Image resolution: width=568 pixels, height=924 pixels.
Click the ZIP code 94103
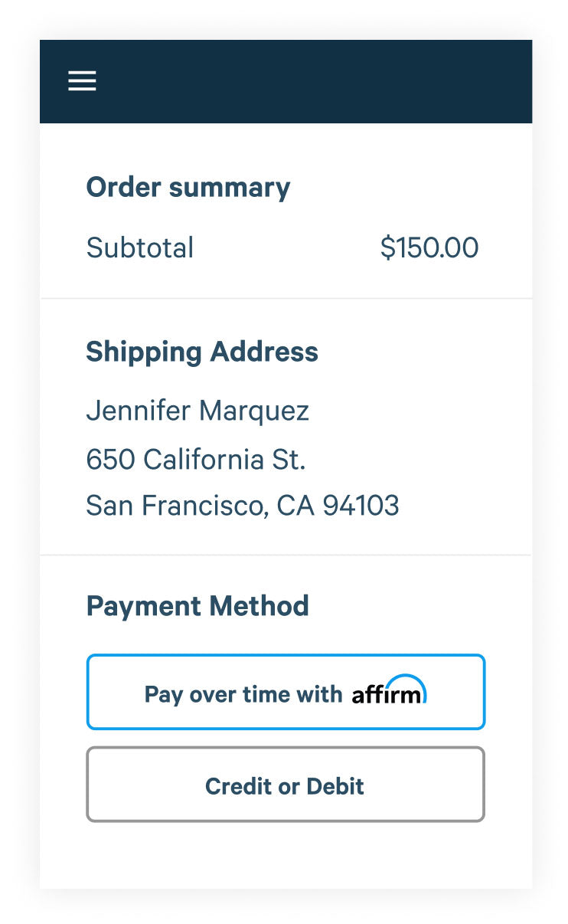[x=361, y=506]
